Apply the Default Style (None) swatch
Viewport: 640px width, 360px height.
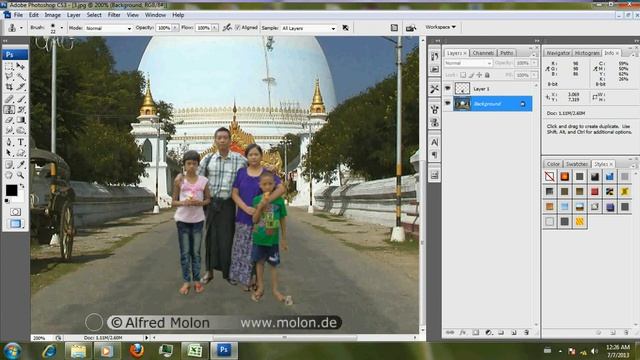549,176
